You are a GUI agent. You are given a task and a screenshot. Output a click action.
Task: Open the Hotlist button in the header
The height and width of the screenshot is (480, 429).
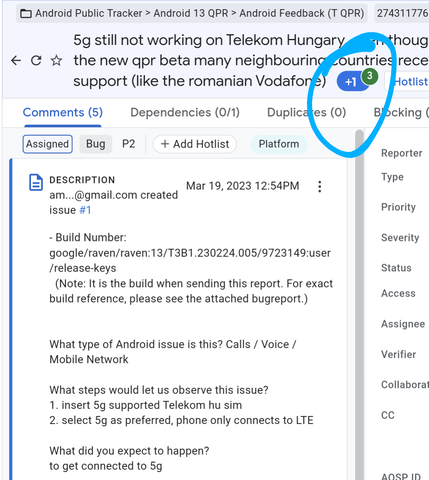tap(407, 81)
